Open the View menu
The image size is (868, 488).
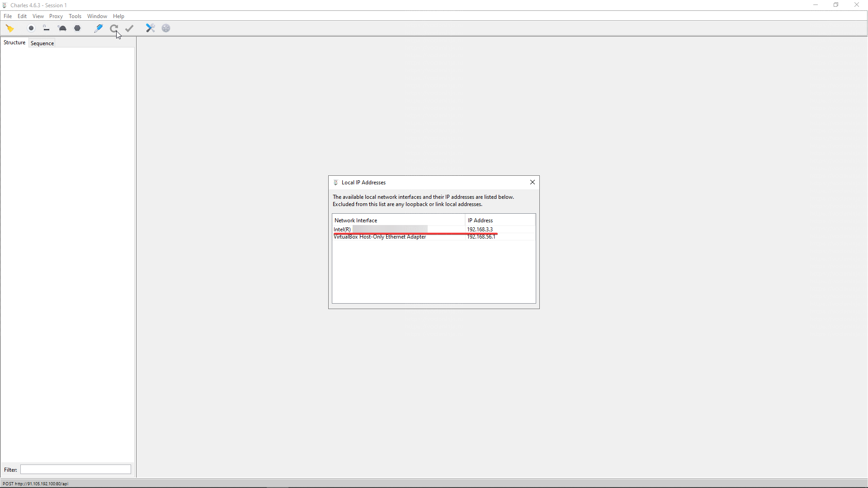click(38, 16)
